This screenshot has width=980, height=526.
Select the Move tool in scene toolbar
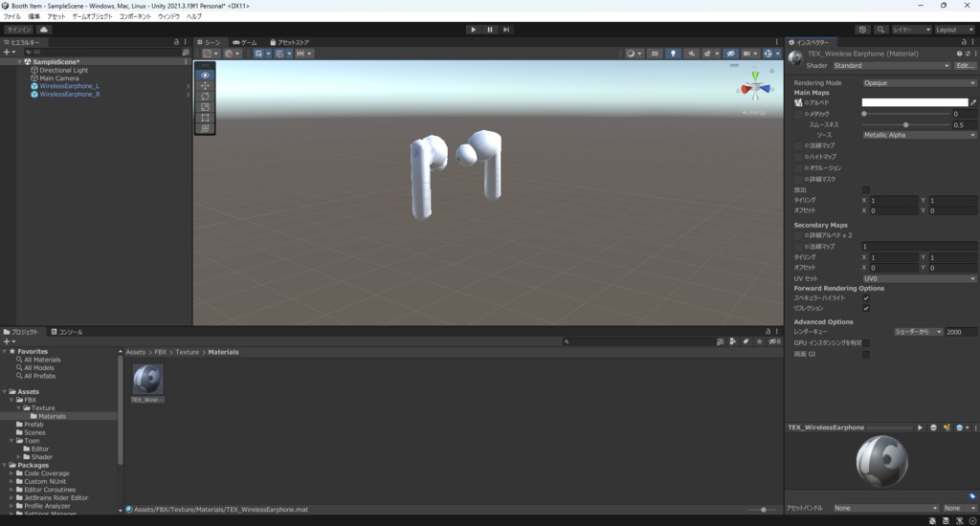tap(205, 85)
